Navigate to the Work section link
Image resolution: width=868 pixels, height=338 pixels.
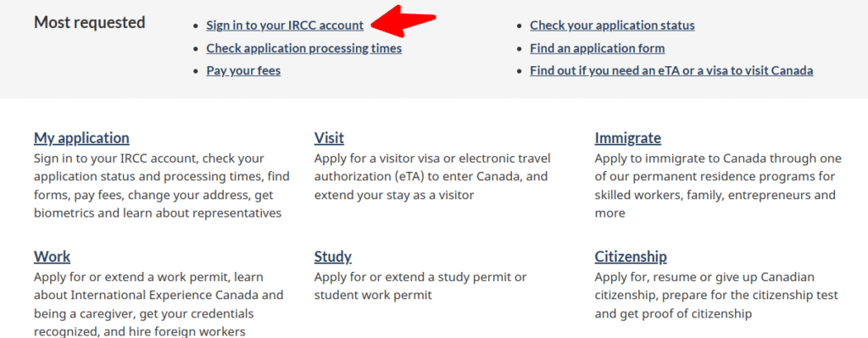[52, 257]
